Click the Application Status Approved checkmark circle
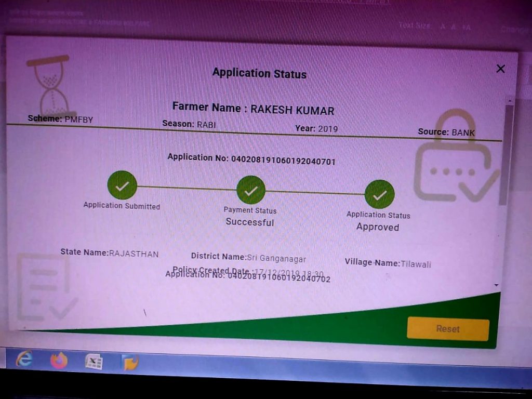Screen dimensions: 532x399 [x=379, y=194]
